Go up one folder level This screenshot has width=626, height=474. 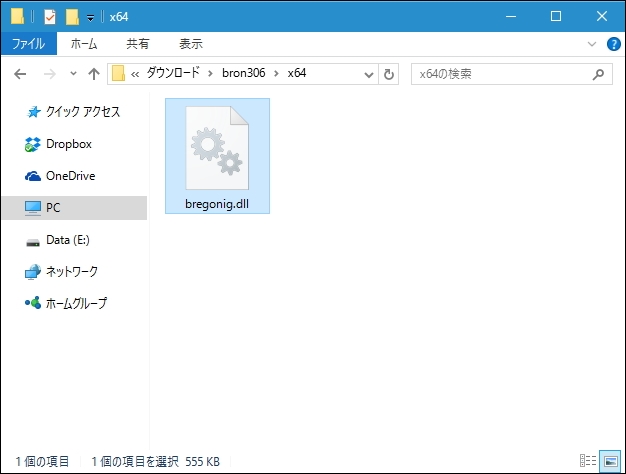(94, 74)
